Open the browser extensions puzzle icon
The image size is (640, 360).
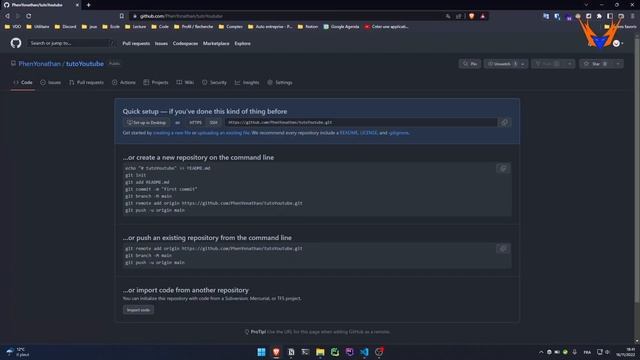pos(599,16)
